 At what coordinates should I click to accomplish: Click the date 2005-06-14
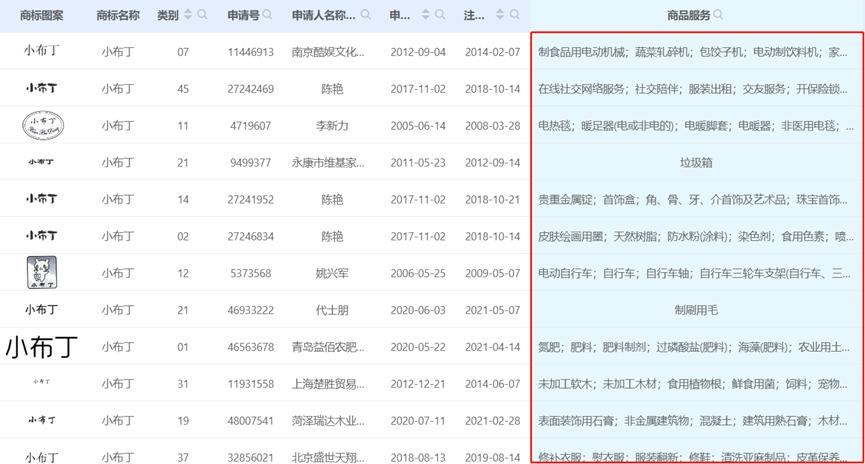pyautogui.click(x=418, y=126)
